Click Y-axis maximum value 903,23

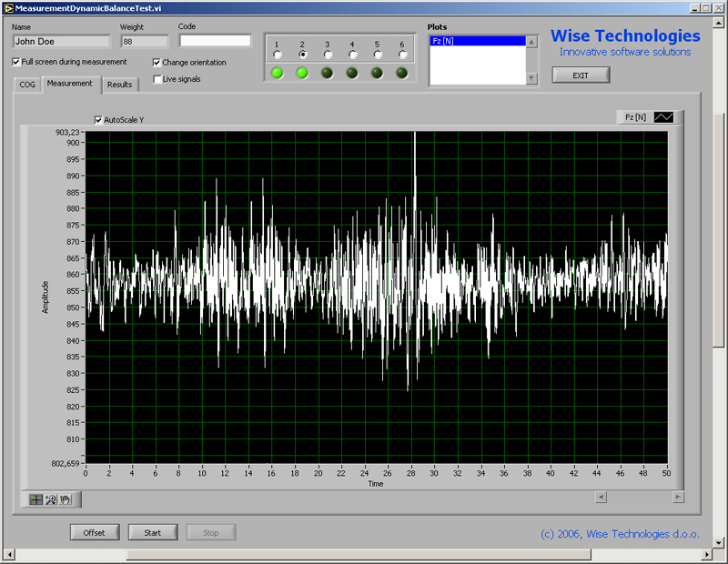point(67,132)
